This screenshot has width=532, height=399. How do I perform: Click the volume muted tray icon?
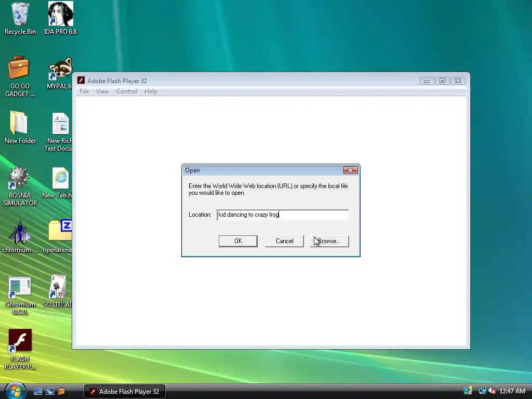(492, 391)
